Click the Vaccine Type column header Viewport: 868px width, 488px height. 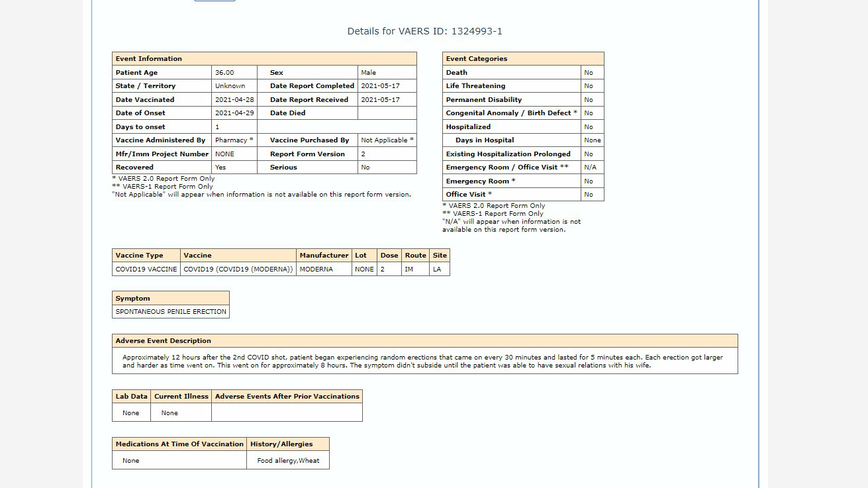coord(146,256)
